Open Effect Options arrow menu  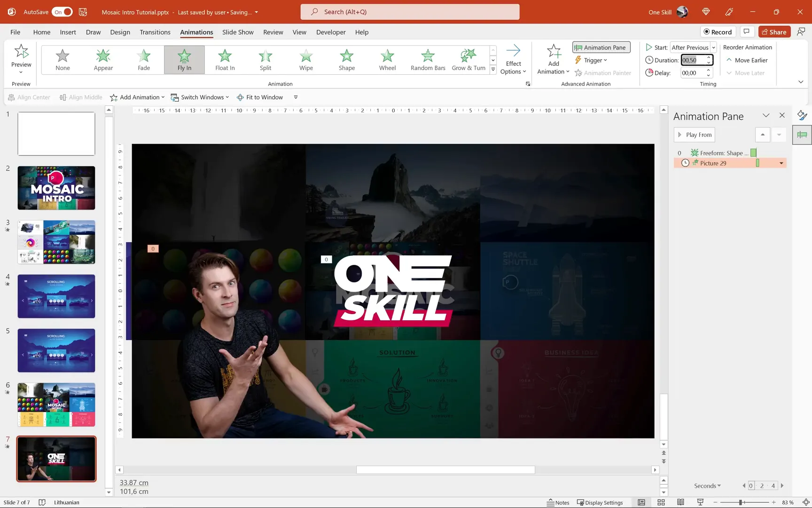click(x=513, y=59)
